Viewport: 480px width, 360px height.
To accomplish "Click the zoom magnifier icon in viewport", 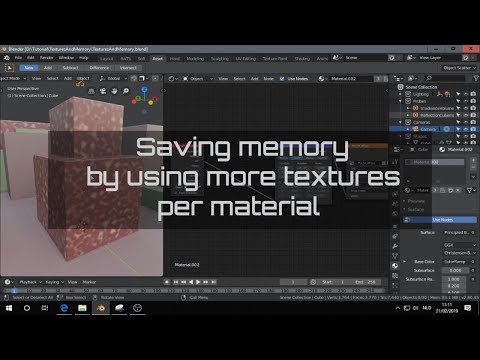I will click(x=126, y=91).
